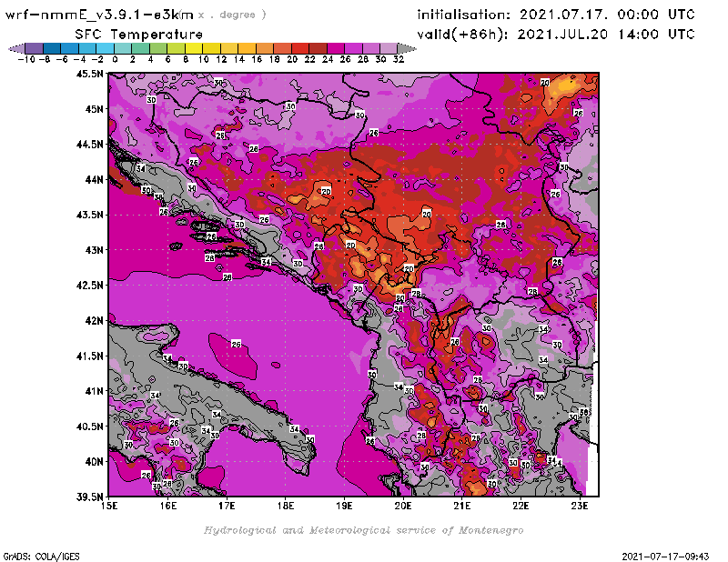Viewport: 728px width, 562px height.
Task: Pick the green swatch between 2 and 4
Action: point(141,48)
